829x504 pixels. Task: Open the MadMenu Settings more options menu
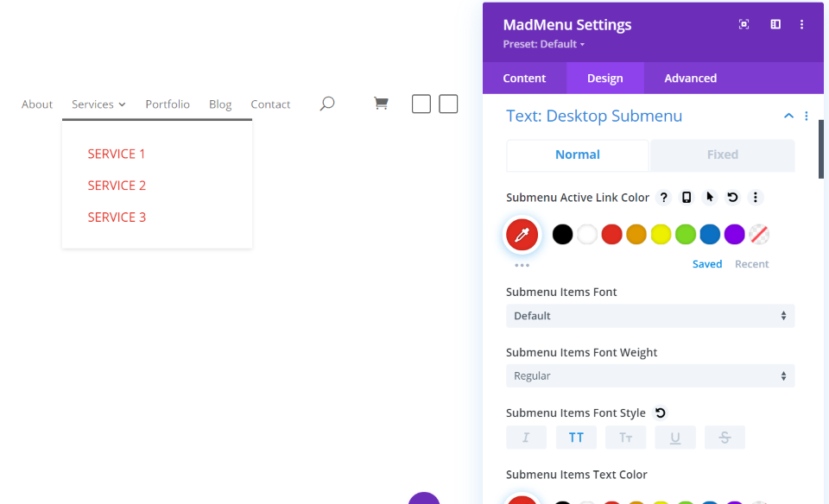point(801,24)
